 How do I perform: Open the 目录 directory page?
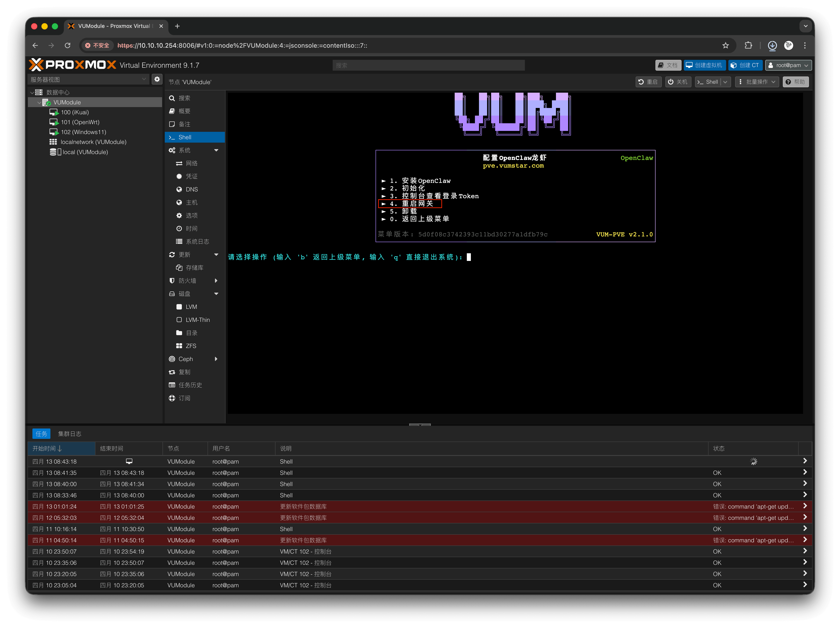(x=195, y=333)
